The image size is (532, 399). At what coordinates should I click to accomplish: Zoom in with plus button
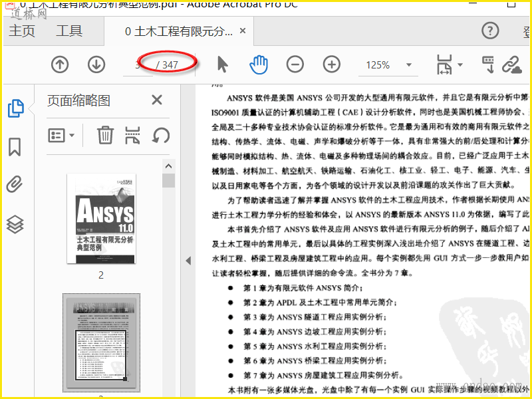331,65
